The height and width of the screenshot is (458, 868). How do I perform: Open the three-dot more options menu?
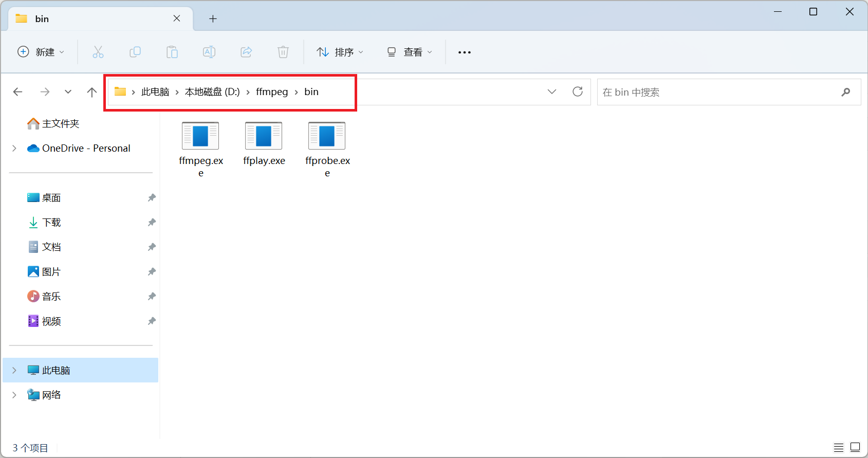tap(465, 52)
